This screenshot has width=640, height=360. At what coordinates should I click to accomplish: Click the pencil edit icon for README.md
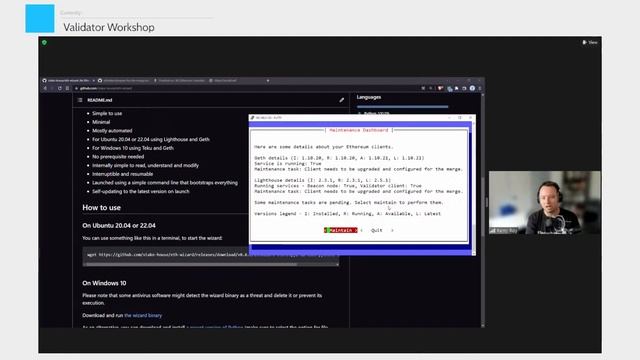[x=342, y=100]
